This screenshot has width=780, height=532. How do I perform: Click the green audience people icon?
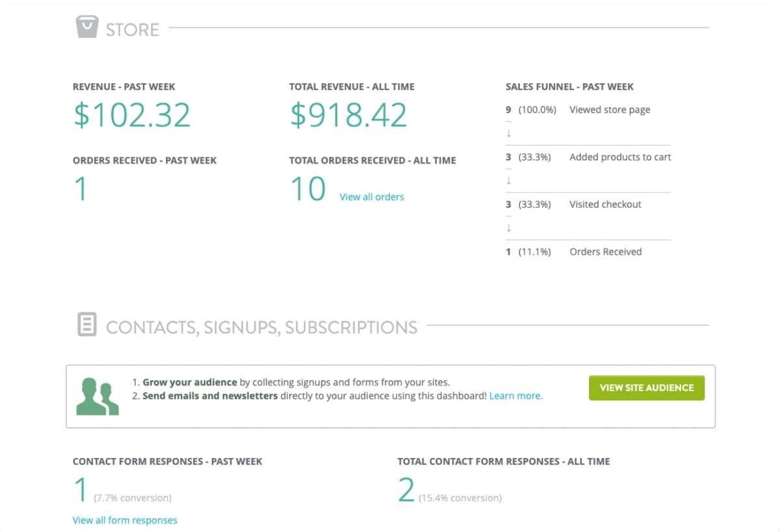(97, 396)
